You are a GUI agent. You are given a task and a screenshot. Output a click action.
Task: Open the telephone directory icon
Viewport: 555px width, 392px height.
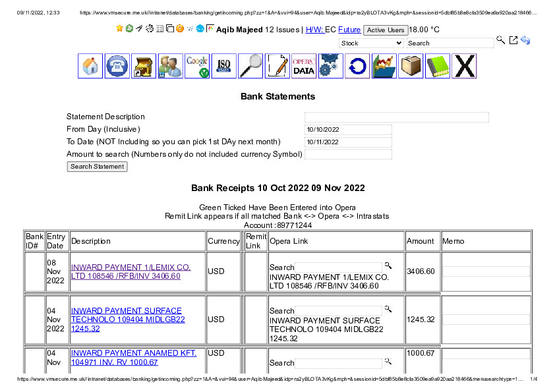click(117, 67)
